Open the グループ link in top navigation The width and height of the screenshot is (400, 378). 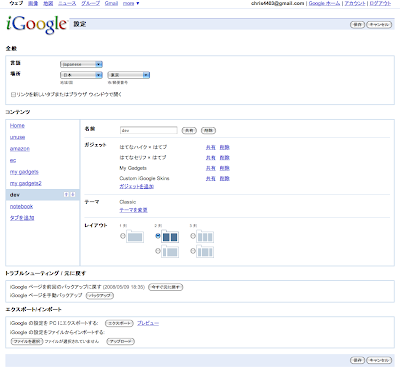90,3
